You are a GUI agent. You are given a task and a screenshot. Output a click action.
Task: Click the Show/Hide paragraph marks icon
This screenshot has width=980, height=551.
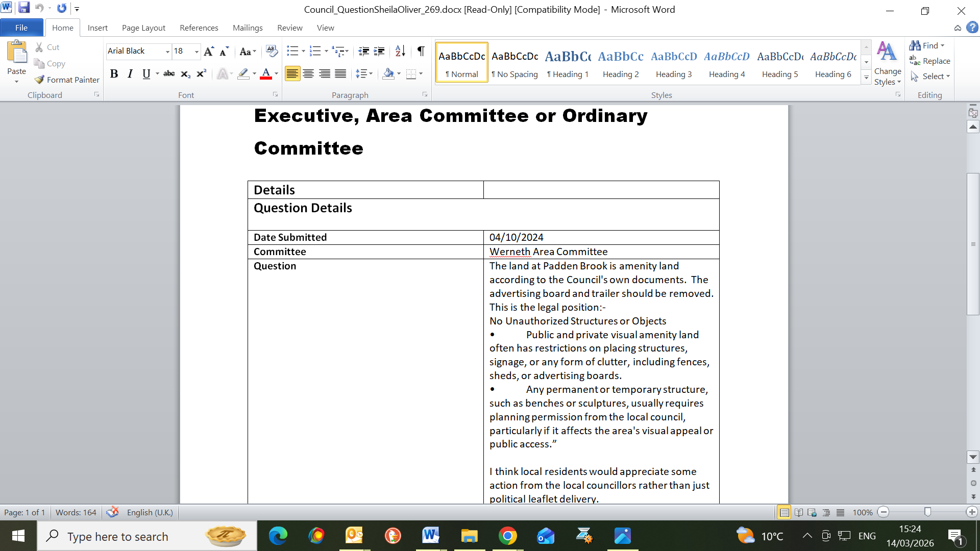click(x=421, y=51)
